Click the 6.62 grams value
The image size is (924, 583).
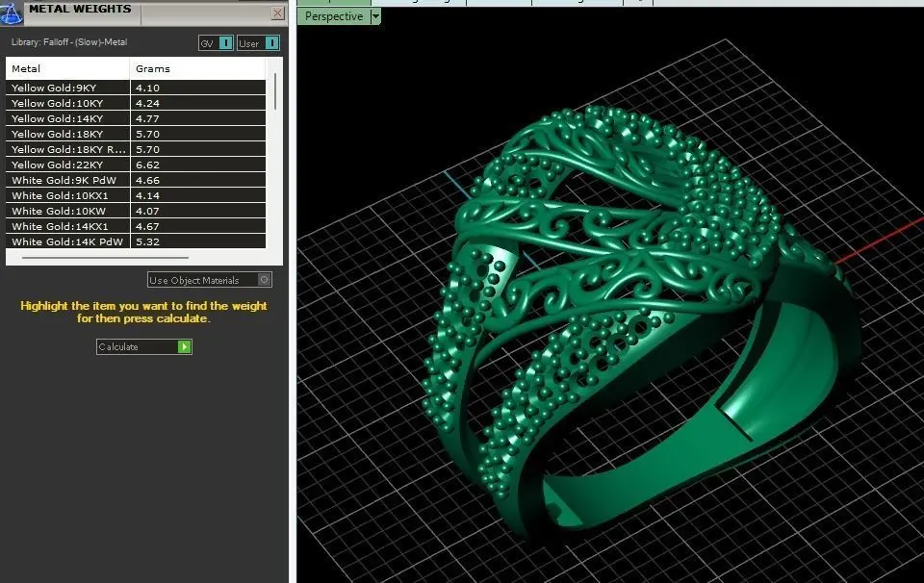tap(147, 165)
